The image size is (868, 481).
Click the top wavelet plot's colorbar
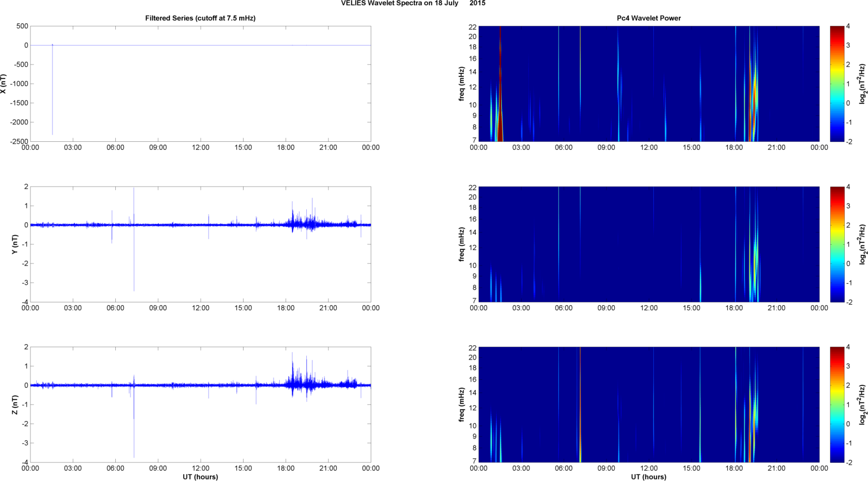point(837,84)
